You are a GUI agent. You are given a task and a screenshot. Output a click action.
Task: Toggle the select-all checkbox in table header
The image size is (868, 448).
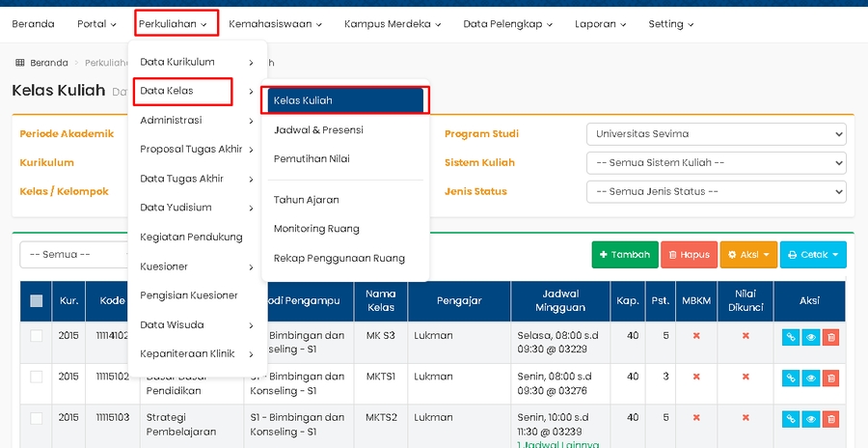pyautogui.click(x=37, y=301)
